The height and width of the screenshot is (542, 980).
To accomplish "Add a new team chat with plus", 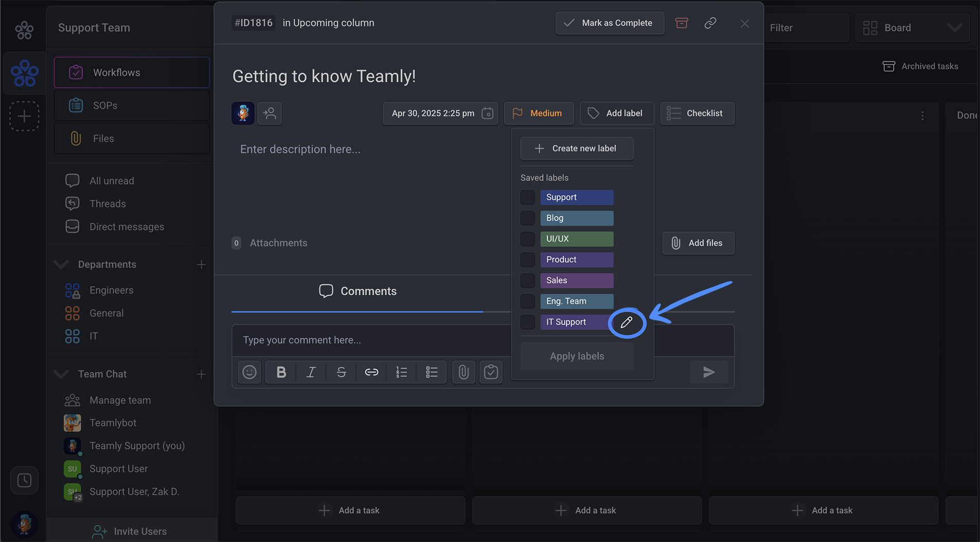I will [201, 374].
